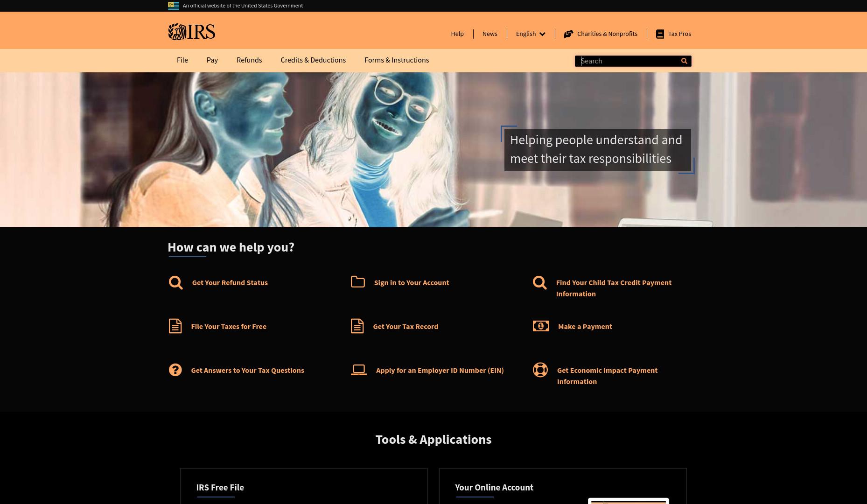
Task: Click the folder icon beside Sign in to Your Account
Action: (358, 281)
